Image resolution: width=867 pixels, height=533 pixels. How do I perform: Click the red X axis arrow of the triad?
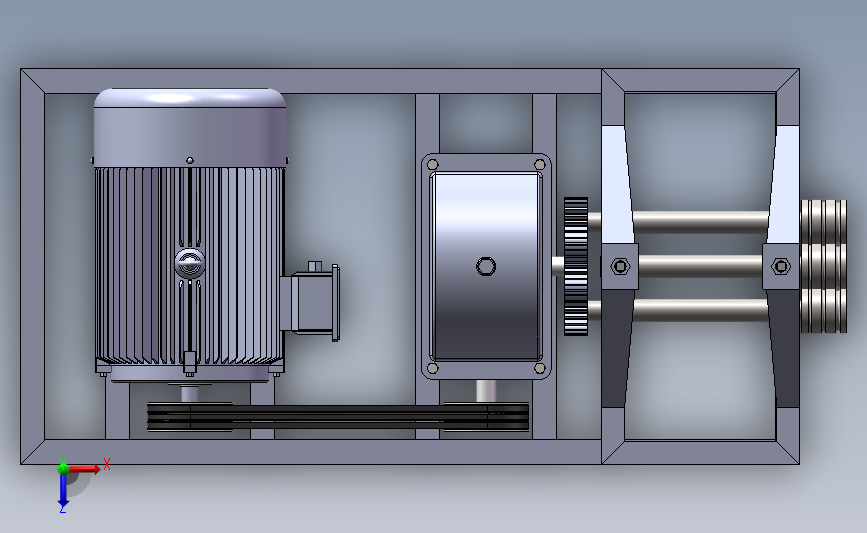85,469
